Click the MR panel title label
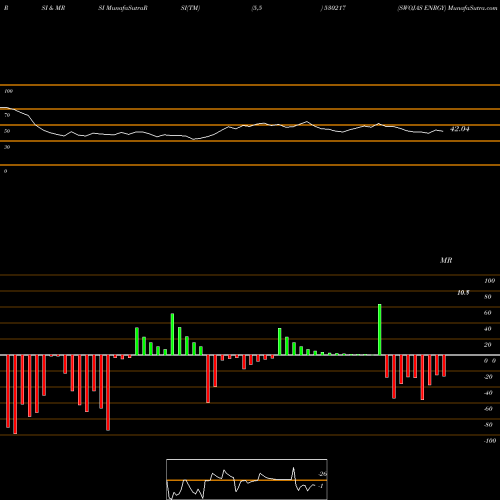The image size is (500, 500). 446,260
